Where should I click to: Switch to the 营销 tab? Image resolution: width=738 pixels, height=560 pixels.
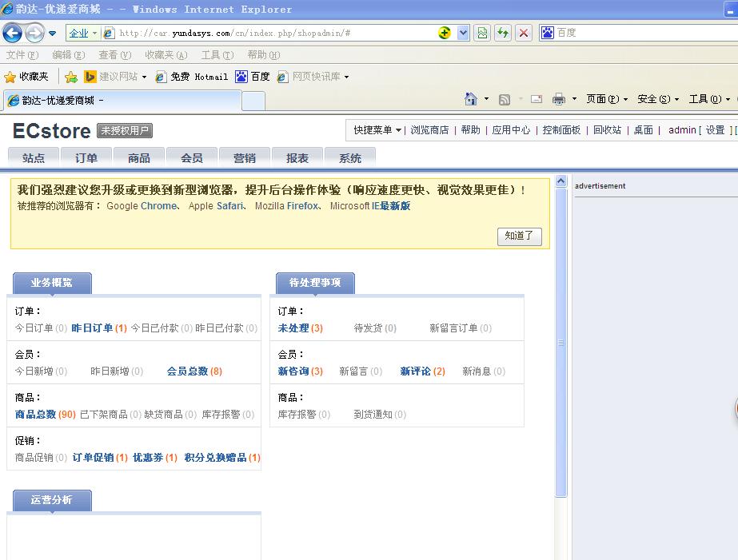245,158
